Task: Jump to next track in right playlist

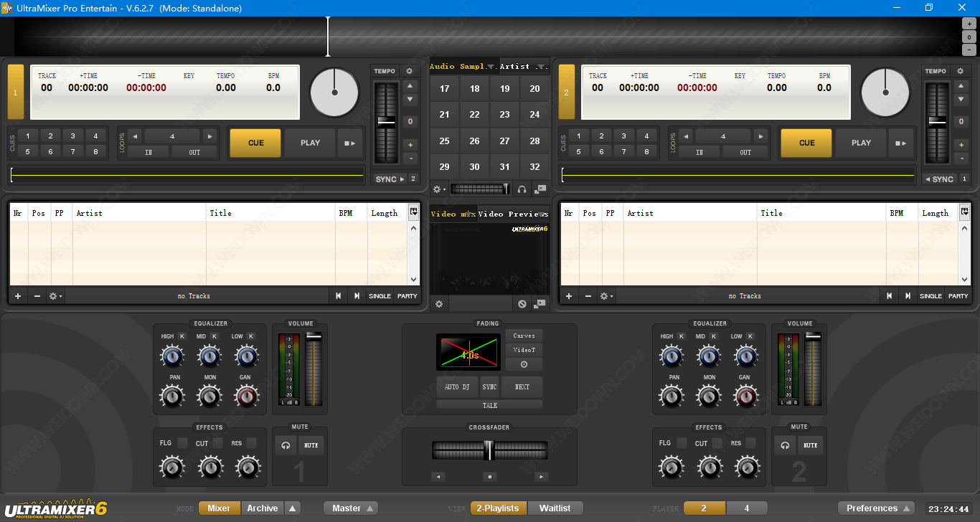Action: 908,296
